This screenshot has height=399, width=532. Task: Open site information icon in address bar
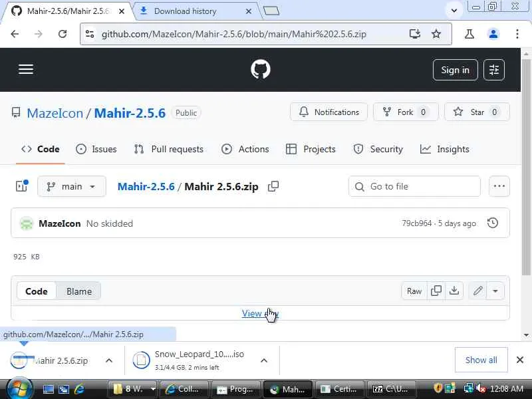tap(90, 34)
